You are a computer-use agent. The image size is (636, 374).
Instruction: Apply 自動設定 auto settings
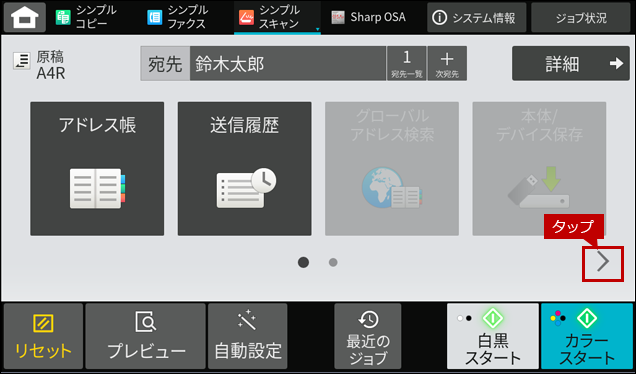pyautogui.click(x=247, y=336)
